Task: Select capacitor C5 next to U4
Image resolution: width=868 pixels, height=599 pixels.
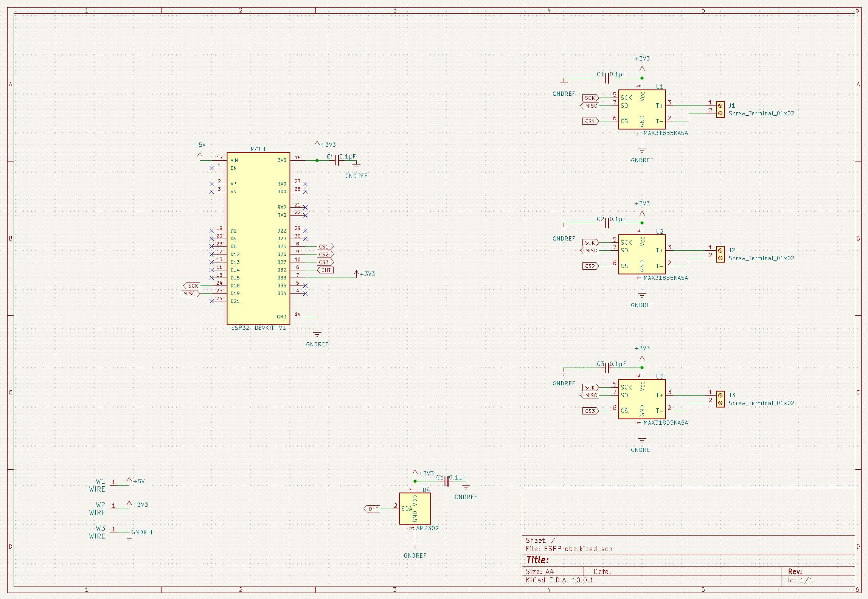Action: pyautogui.click(x=447, y=481)
